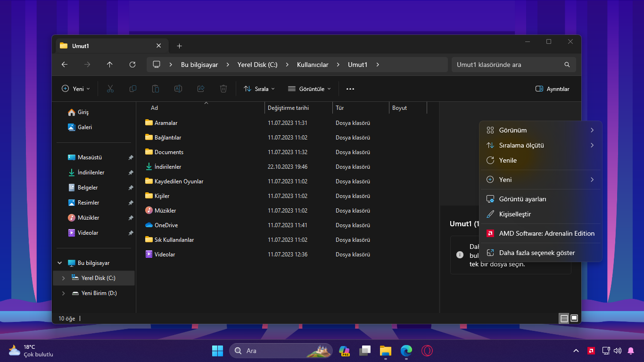Sort by Tür column header
This screenshot has width=644, height=362.
point(361,108)
